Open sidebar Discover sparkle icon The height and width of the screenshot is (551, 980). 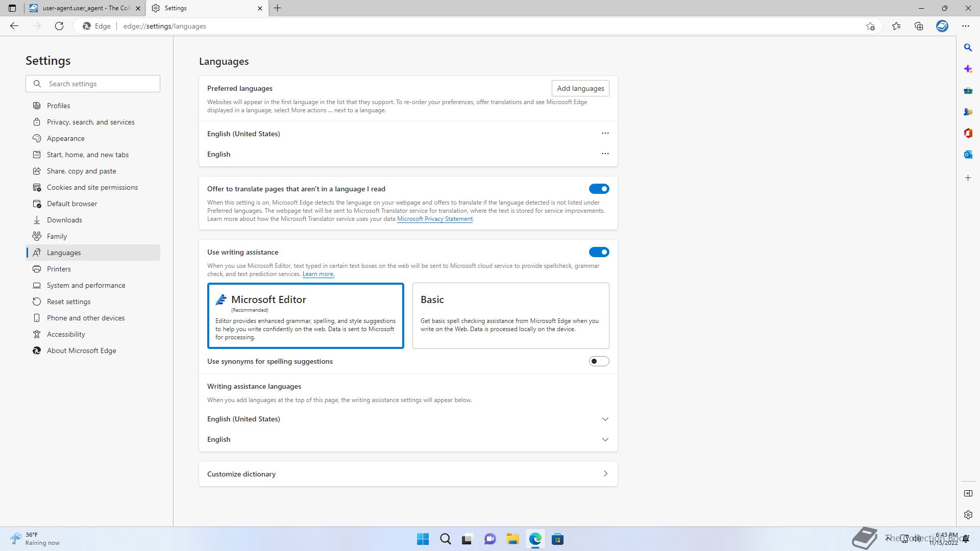pos(968,69)
